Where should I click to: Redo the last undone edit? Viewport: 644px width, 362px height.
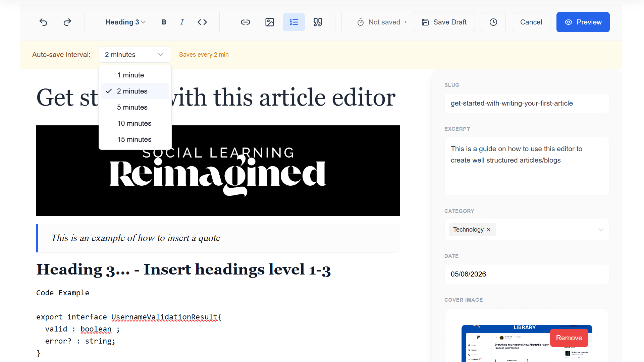point(67,22)
